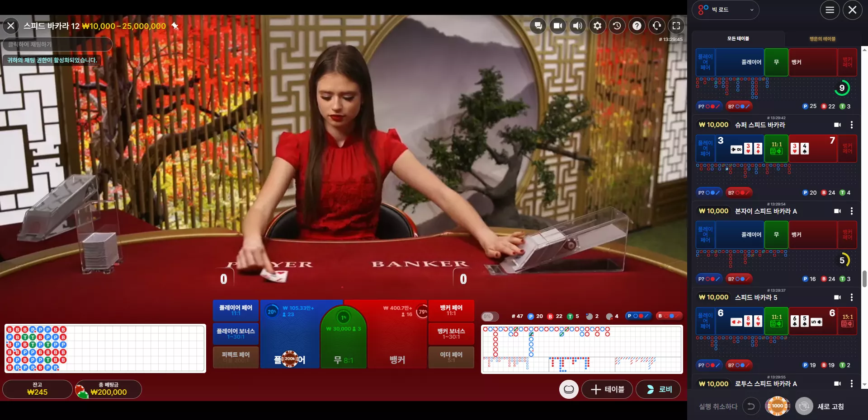Toggle Banker next-result prediction on main roadmap
This screenshot has height=420, width=868.
[669, 316]
